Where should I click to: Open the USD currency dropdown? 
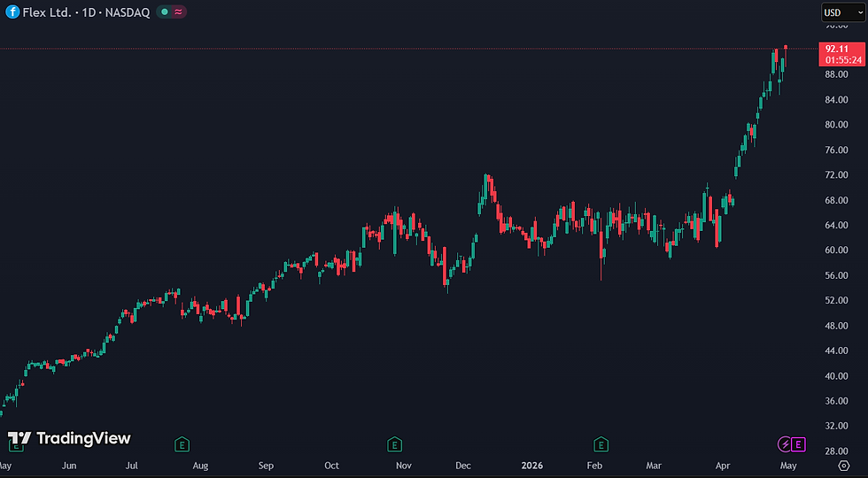point(843,12)
